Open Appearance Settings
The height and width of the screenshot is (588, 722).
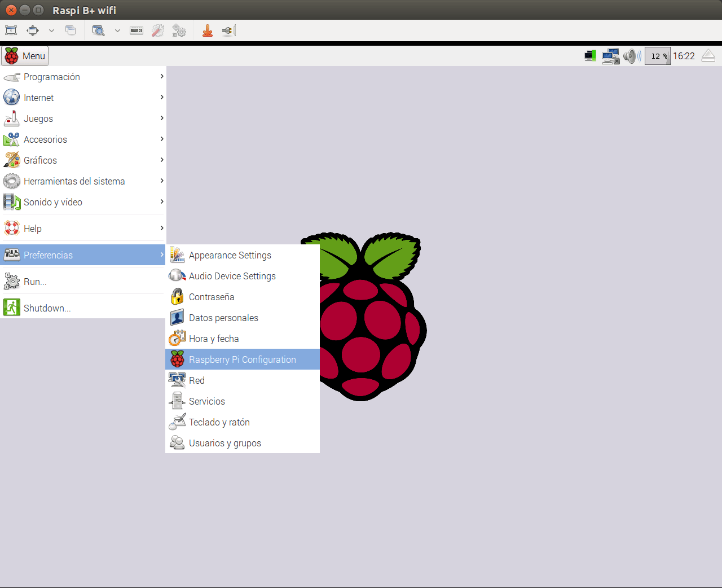tap(230, 255)
